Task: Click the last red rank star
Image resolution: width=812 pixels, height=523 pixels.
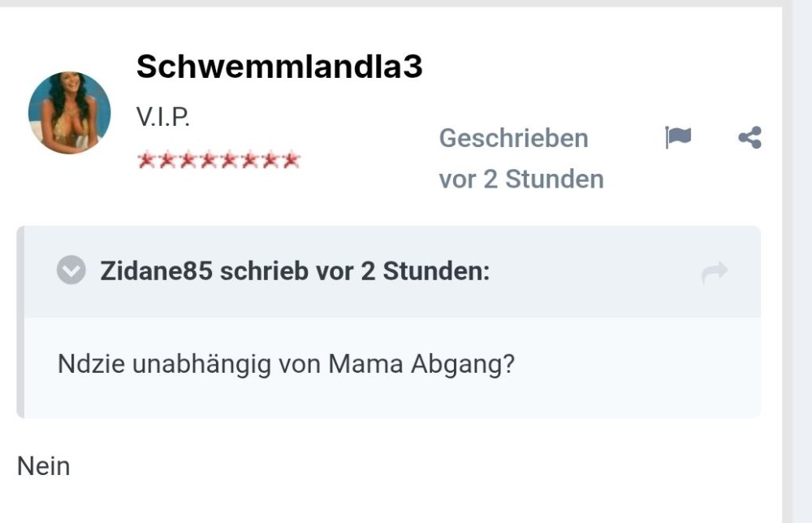Action: tap(291, 160)
